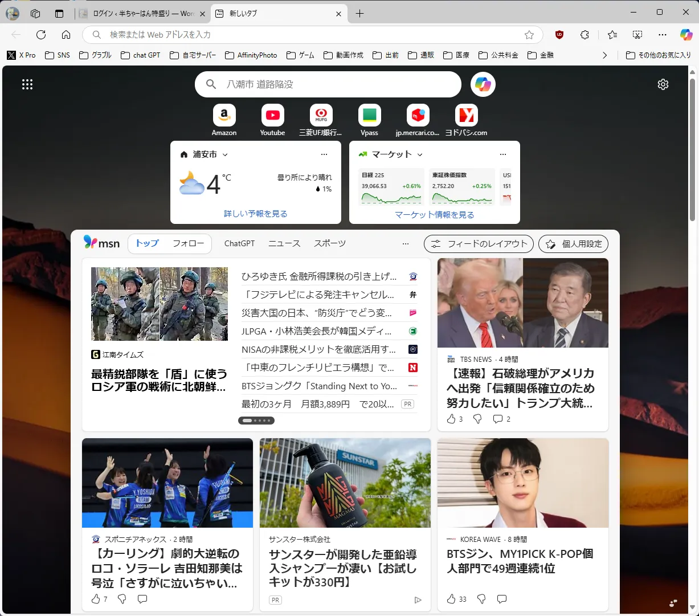Open weather card options ellipsis

click(x=324, y=154)
